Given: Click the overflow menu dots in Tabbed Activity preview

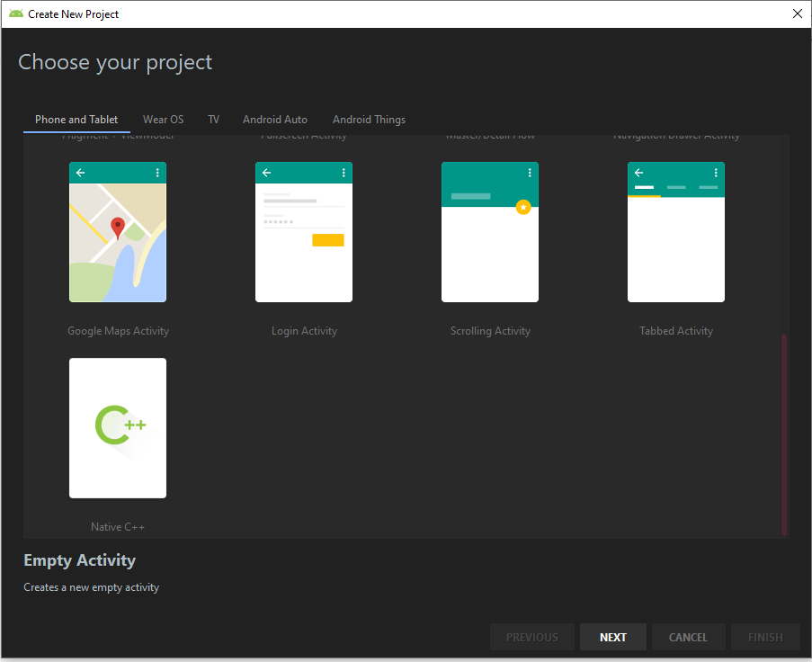Looking at the screenshot, I should click(716, 173).
